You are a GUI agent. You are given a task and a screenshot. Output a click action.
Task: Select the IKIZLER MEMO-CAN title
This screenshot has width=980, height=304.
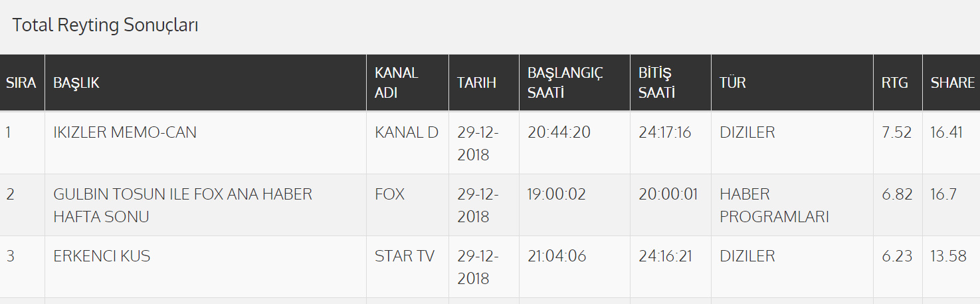tap(125, 132)
